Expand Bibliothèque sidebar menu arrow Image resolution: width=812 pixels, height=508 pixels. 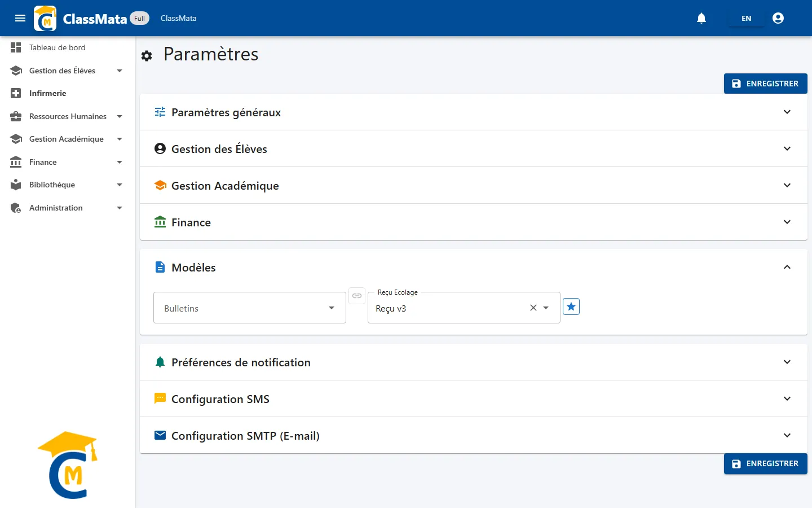pos(120,185)
